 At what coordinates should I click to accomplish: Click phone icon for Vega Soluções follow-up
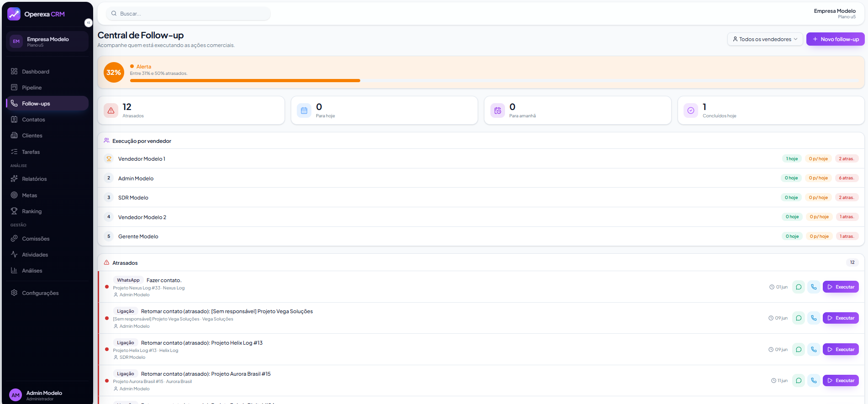click(814, 318)
